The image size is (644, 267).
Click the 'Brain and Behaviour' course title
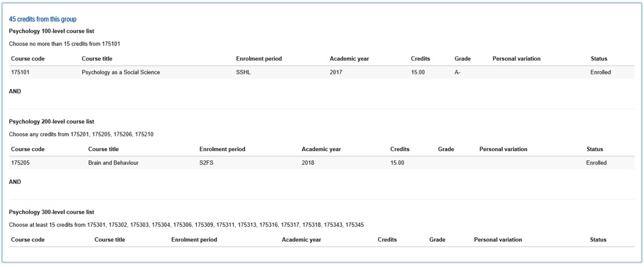point(113,162)
